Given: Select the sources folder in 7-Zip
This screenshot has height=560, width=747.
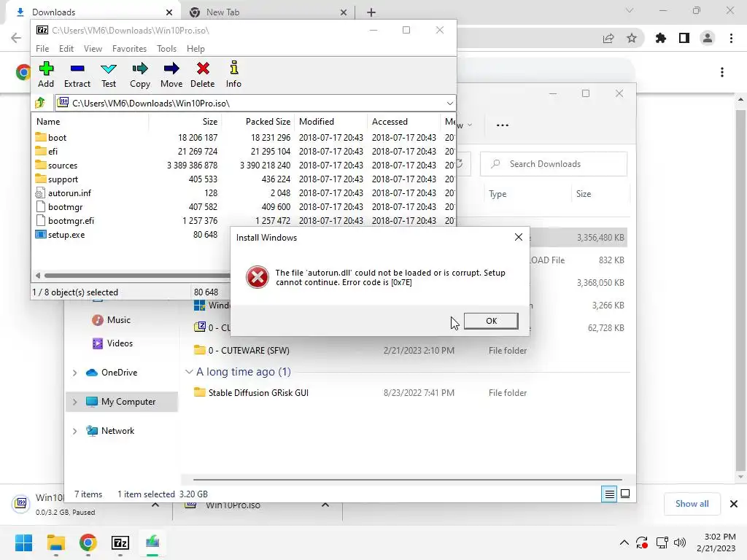Looking at the screenshot, I should coord(63,166).
